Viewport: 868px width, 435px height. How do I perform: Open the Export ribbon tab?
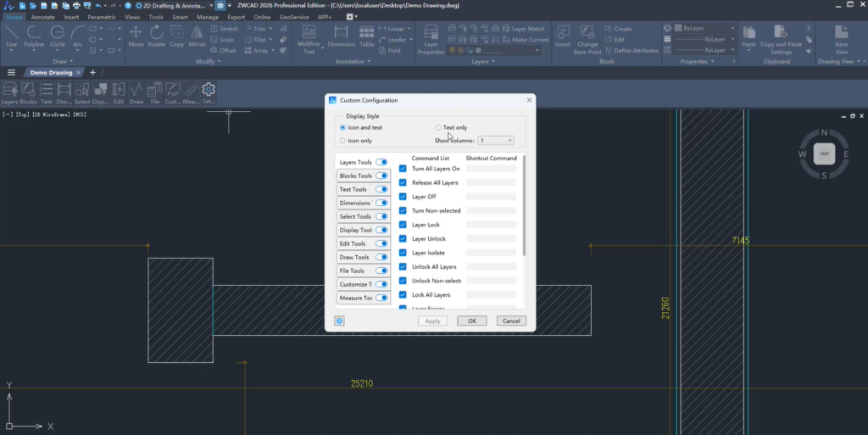point(236,17)
